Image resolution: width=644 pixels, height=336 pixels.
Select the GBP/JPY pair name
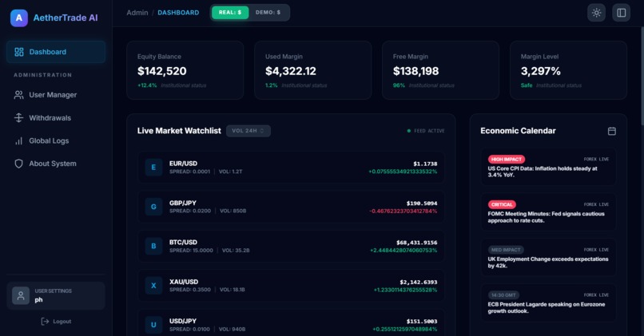[x=183, y=203]
